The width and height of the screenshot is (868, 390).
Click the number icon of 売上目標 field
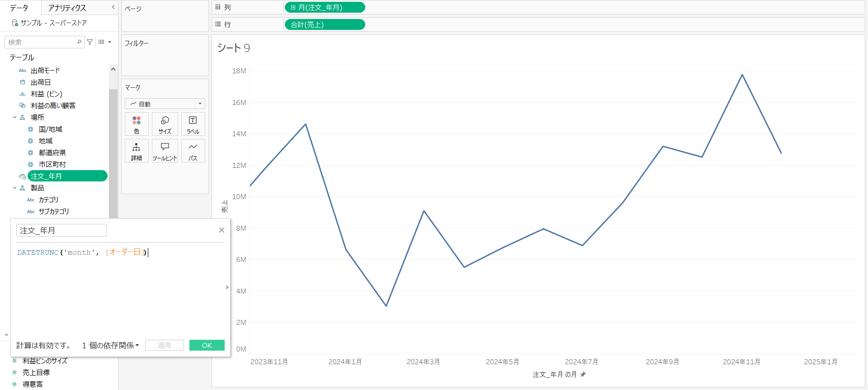click(x=14, y=372)
